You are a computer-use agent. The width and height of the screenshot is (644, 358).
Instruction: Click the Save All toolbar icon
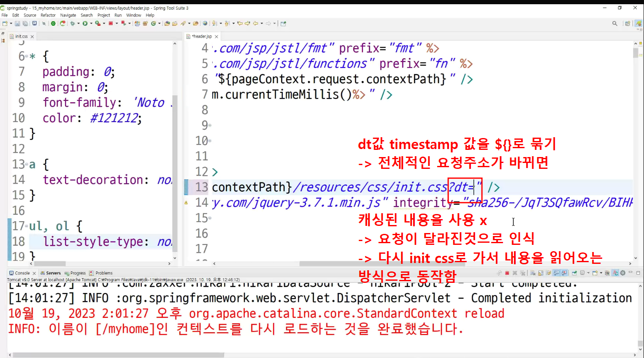[x=25, y=23]
